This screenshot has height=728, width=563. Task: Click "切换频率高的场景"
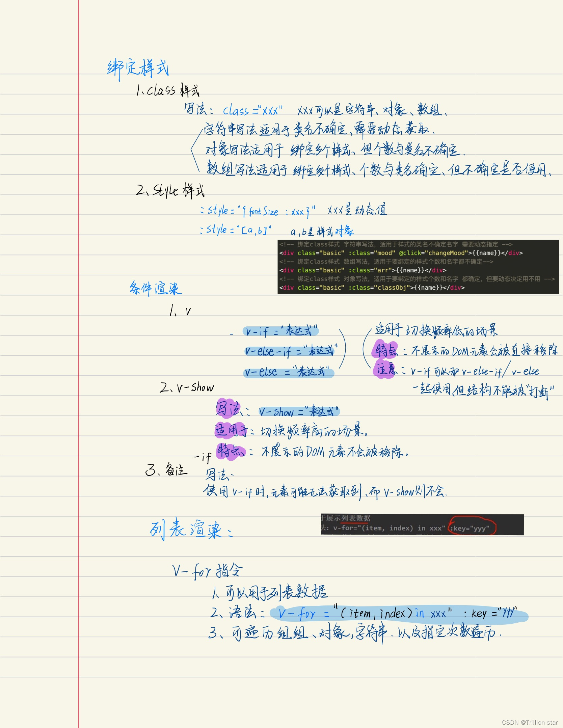(x=314, y=431)
